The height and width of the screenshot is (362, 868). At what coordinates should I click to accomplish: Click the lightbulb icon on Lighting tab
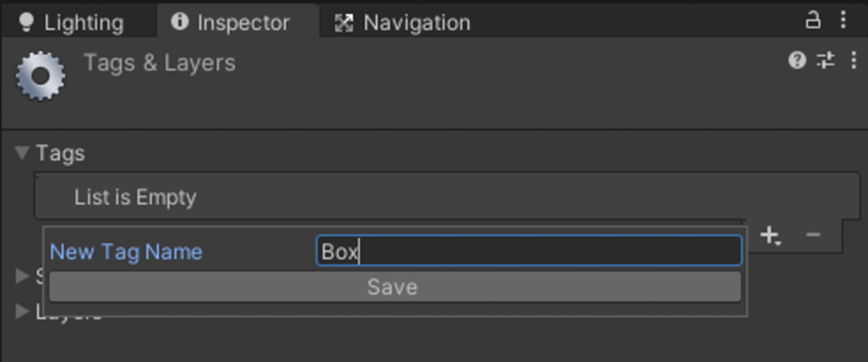[26, 23]
